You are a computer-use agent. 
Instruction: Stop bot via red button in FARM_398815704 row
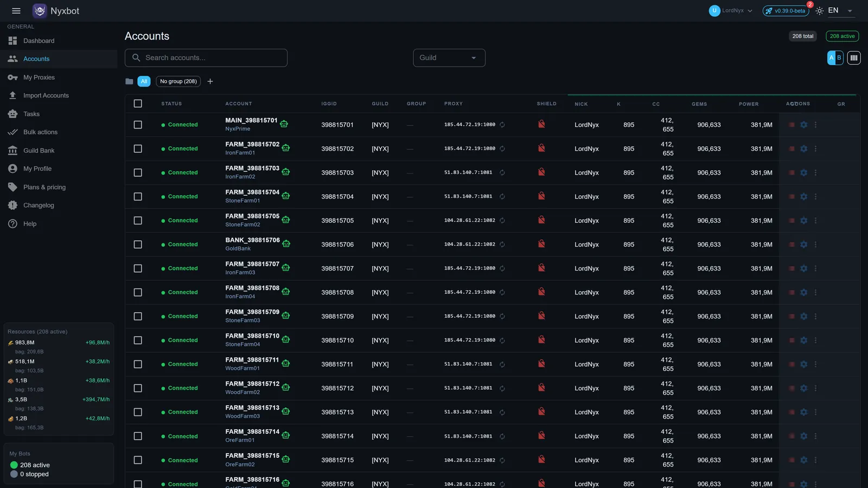coord(792,196)
